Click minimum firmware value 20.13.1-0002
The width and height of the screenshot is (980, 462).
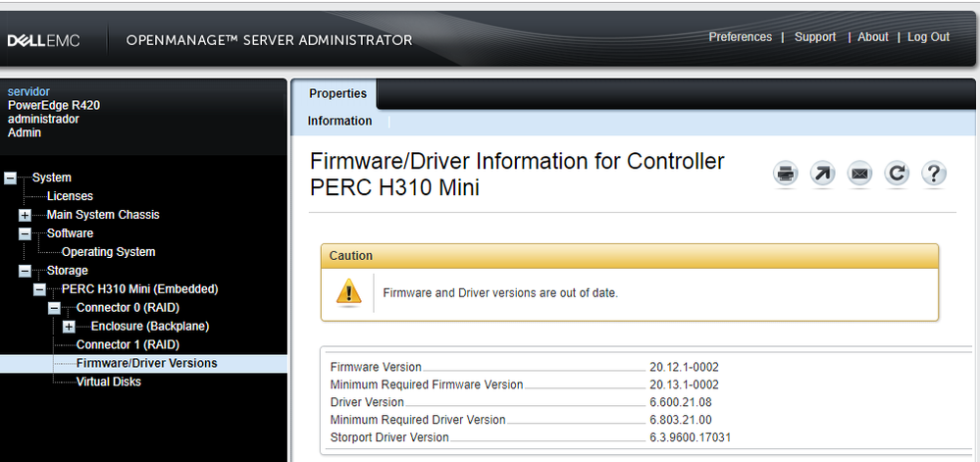pos(684,385)
